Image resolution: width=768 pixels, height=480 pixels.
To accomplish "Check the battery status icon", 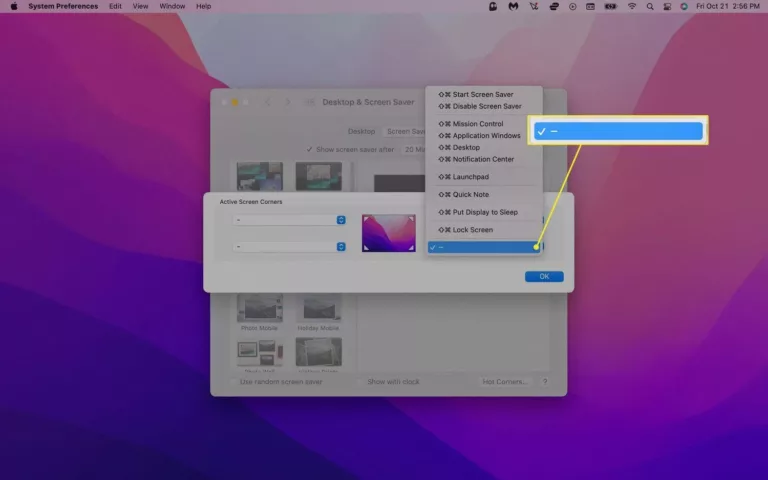I will 610,6.
